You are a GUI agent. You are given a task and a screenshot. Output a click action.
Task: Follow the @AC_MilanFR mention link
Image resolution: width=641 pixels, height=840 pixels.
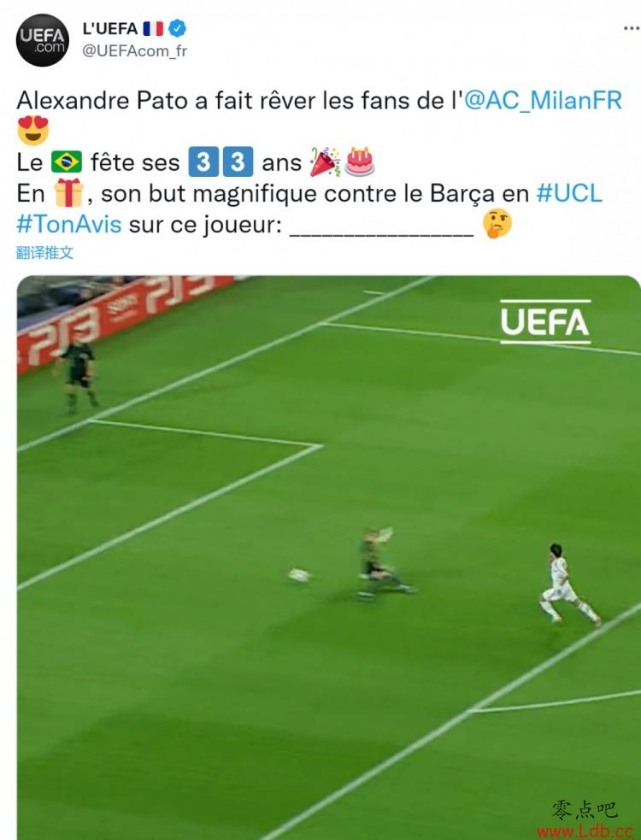point(543,101)
